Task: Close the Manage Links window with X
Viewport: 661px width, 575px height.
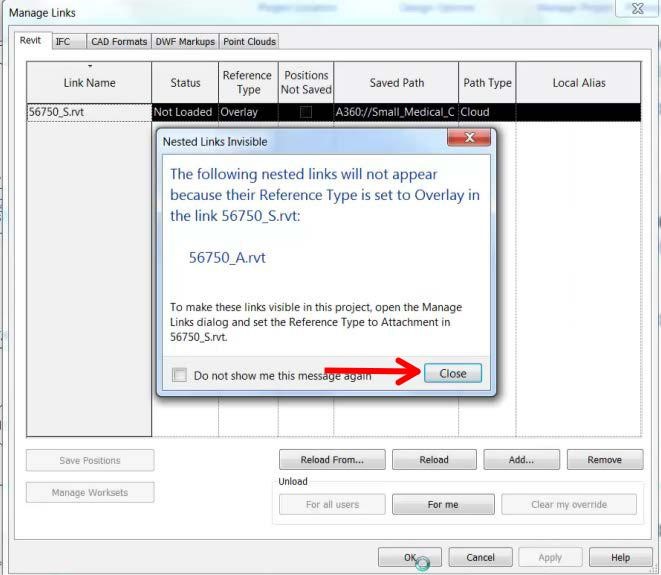Action: point(637,9)
